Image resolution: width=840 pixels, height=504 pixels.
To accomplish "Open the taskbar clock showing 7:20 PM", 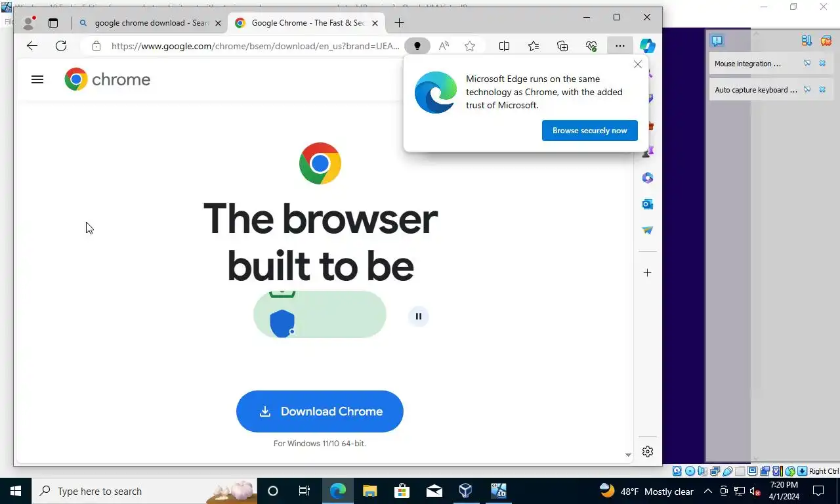I will tap(784, 491).
